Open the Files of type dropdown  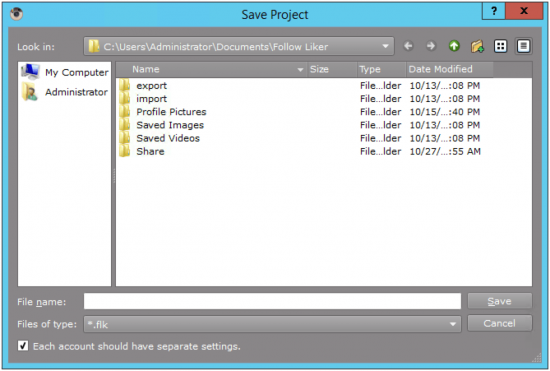(x=272, y=324)
